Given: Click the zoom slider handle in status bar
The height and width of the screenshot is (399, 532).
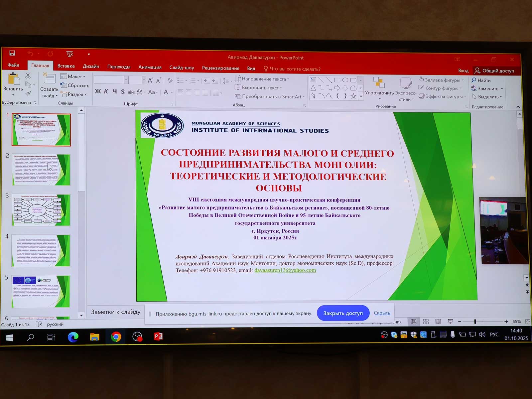Looking at the screenshot, I should (x=475, y=322).
